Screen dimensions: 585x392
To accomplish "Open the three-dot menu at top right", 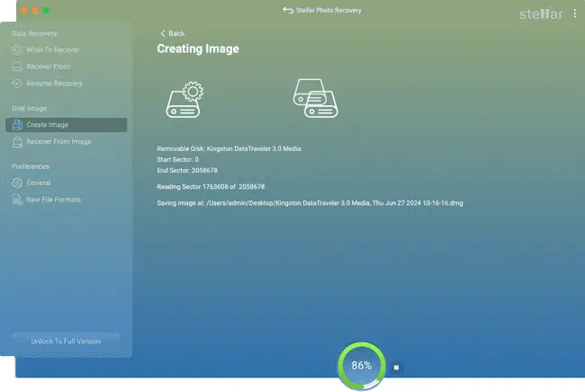I will tap(575, 13).
